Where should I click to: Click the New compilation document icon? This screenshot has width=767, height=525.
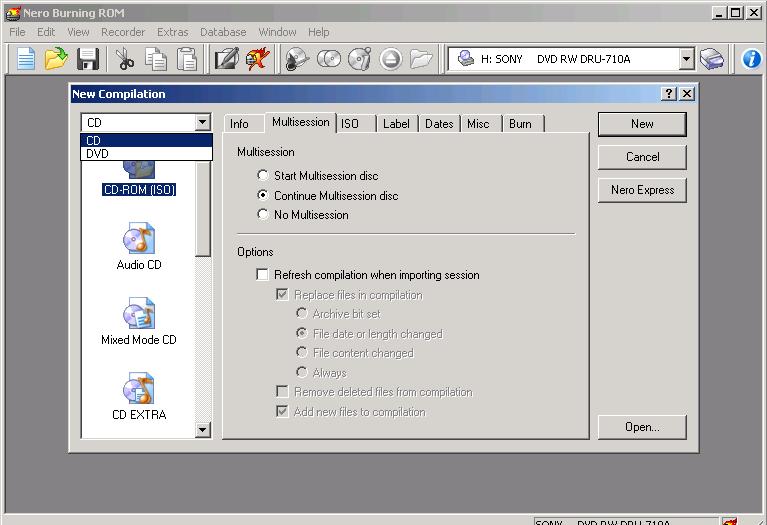pyautogui.click(x=26, y=59)
